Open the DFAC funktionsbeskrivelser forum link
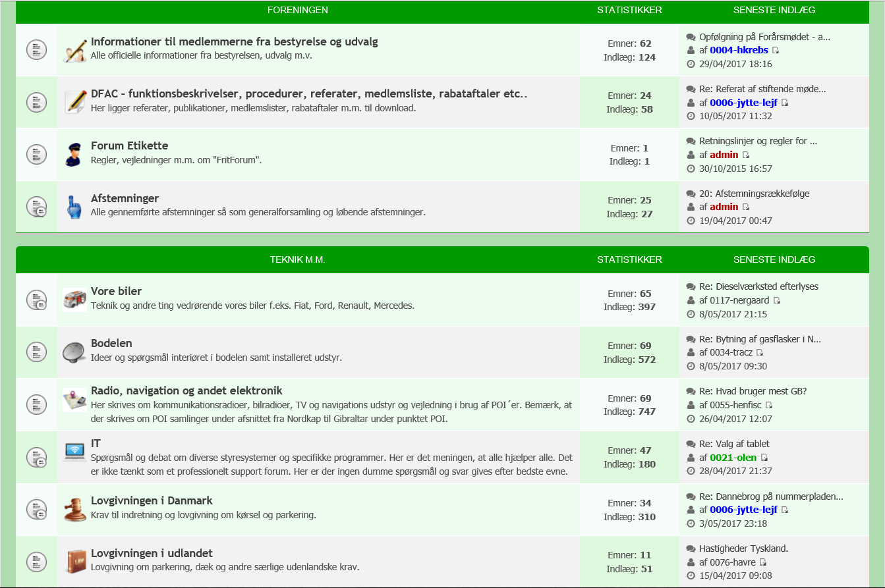The height and width of the screenshot is (588, 885). pyautogui.click(x=310, y=94)
